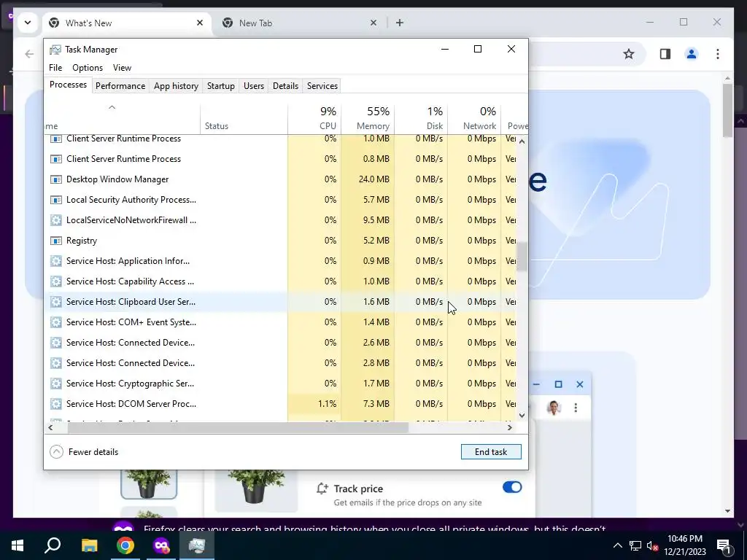This screenshot has height=560, width=747.
Task: Click the Desktop Window Manager process icon
Action: (56, 179)
